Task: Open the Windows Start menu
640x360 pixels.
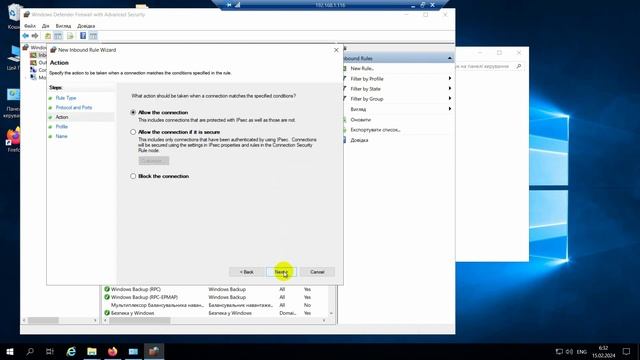Action: (x=10, y=351)
